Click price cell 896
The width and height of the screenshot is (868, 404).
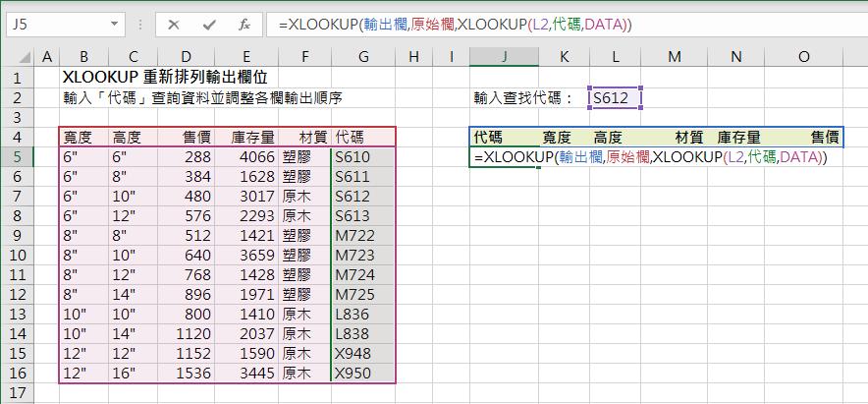[x=186, y=294]
